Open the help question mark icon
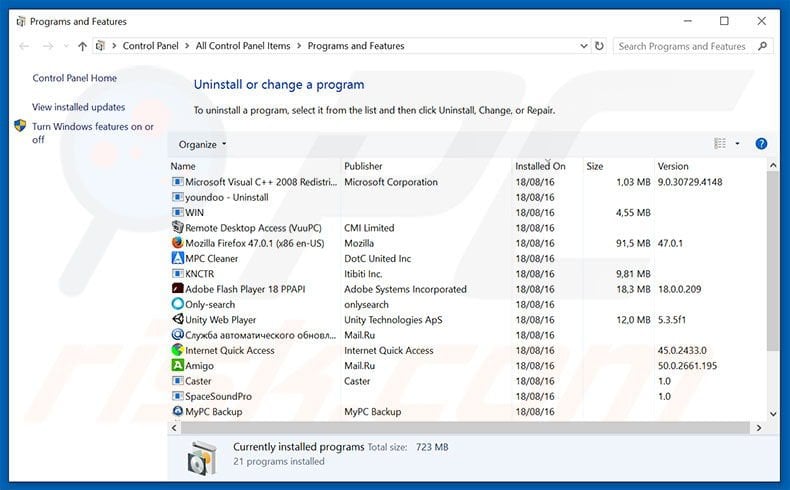790x490 pixels. point(761,144)
